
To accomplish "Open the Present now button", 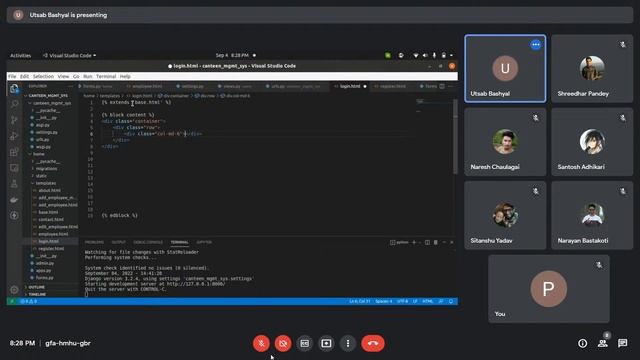I will [326, 343].
